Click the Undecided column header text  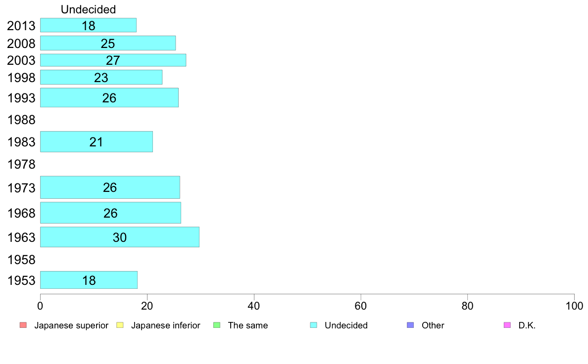[x=88, y=9]
